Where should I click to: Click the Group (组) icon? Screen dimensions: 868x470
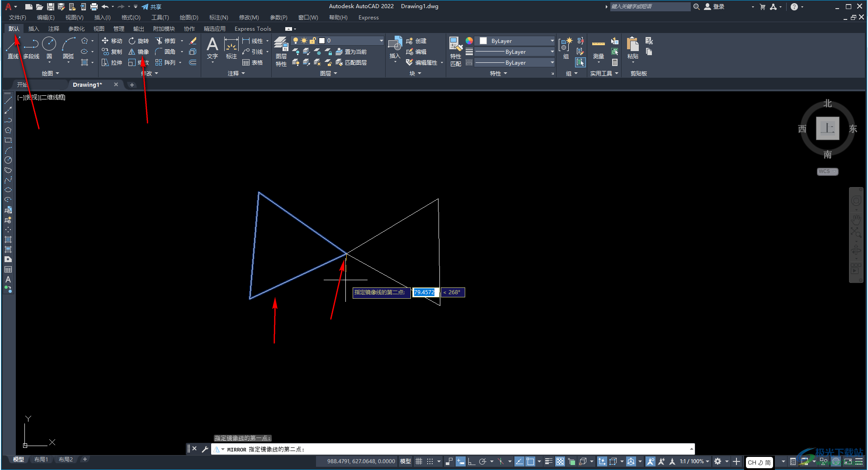pyautogui.click(x=565, y=48)
